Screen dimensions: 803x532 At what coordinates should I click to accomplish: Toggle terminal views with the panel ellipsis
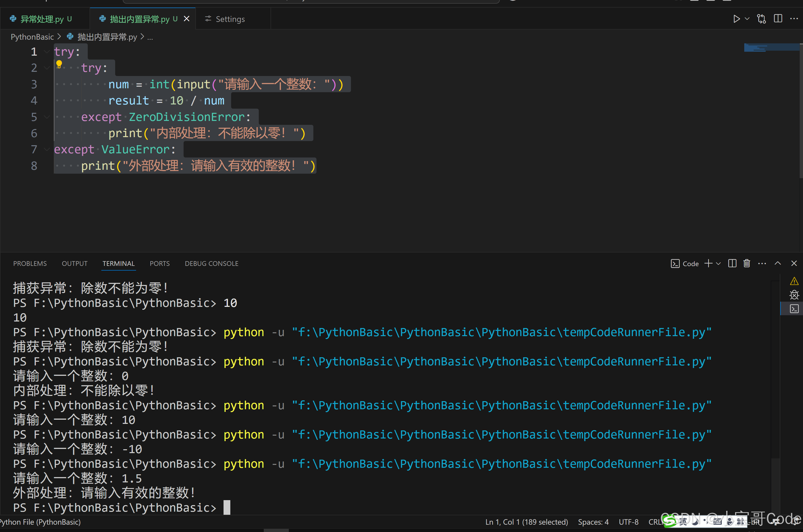coord(762,263)
